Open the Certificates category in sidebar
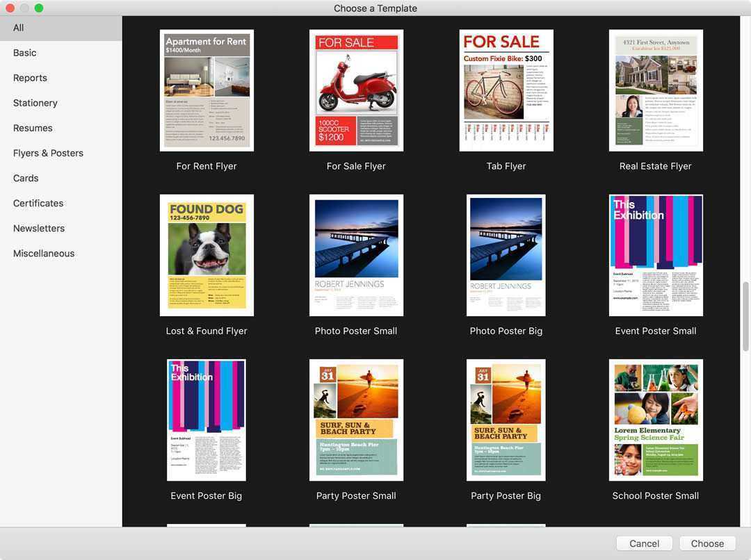The height and width of the screenshot is (560, 751). point(38,203)
